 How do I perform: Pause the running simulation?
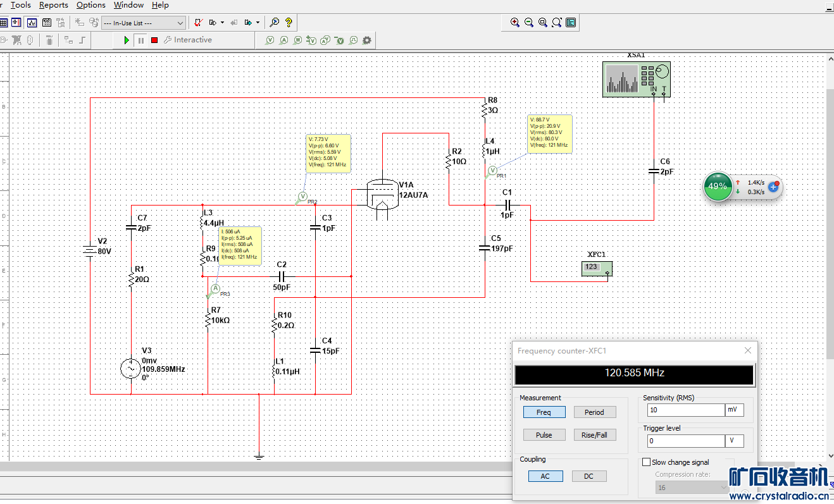click(141, 40)
